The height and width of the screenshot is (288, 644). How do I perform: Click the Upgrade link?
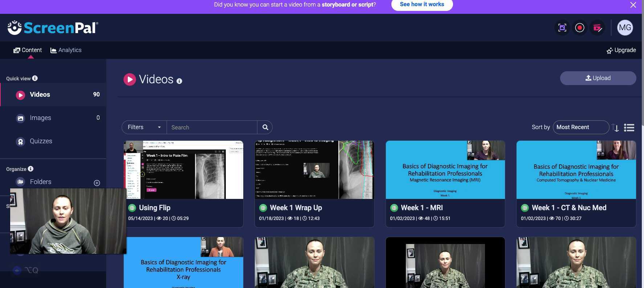pyautogui.click(x=621, y=50)
